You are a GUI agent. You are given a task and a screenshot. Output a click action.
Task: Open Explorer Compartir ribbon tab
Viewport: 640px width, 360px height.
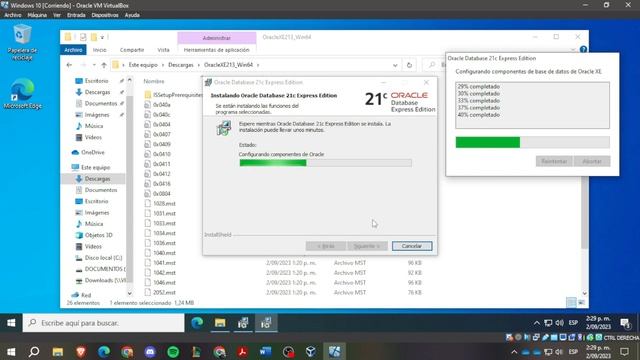pos(132,50)
